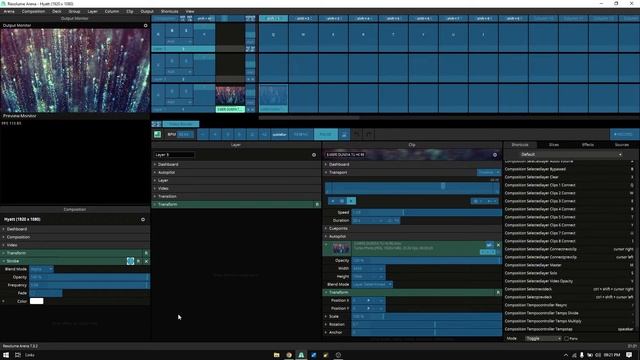Click Resolume Arena icon on the taskbar
The image size is (640, 360).
pyautogui.click(x=301, y=355)
